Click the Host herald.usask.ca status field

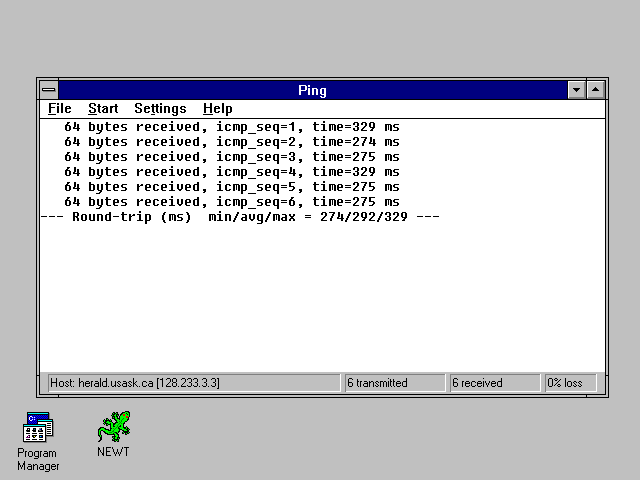(x=194, y=383)
